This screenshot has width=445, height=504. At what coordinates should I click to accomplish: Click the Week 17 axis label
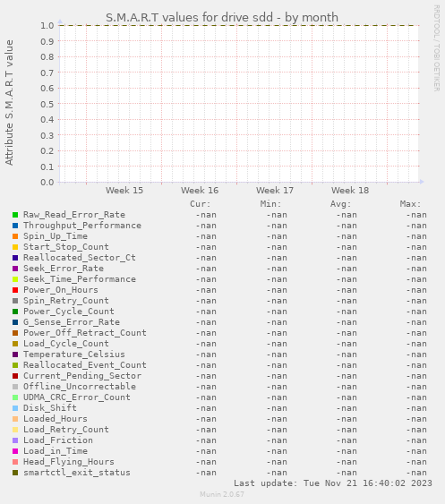[x=275, y=191]
